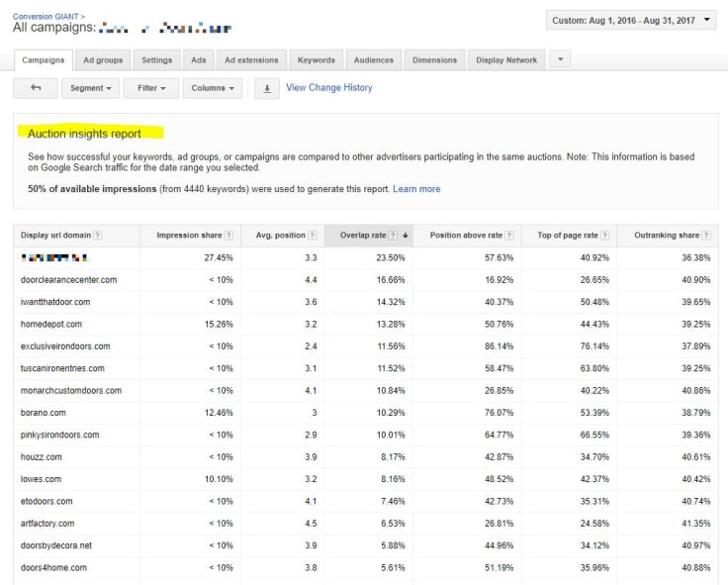Click 27.45% impression share value
This screenshot has height=585, width=728.
[x=219, y=258]
